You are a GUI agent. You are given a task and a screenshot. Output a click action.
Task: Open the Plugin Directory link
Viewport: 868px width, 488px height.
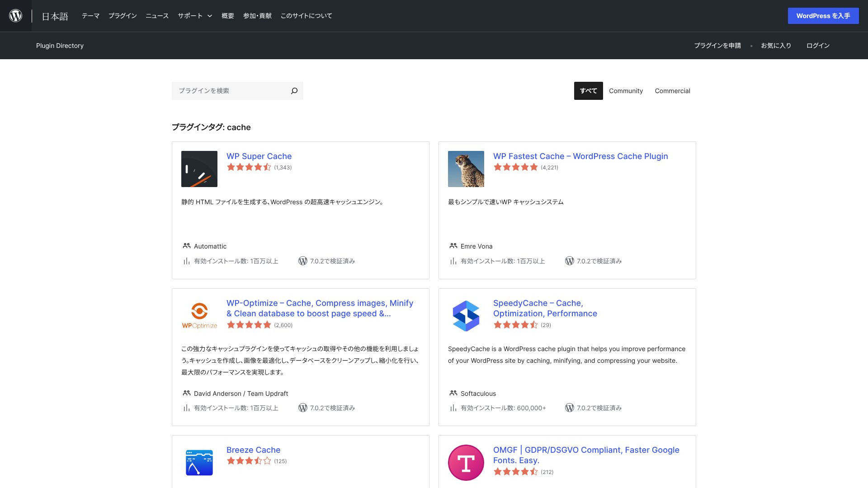point(60,46)
